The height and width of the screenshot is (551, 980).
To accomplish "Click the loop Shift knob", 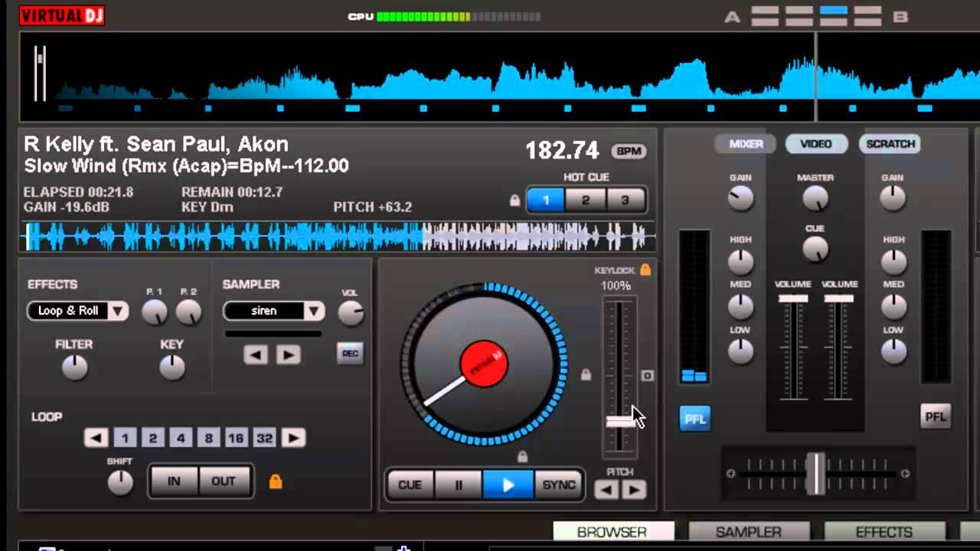I will (x=120, y=482).
